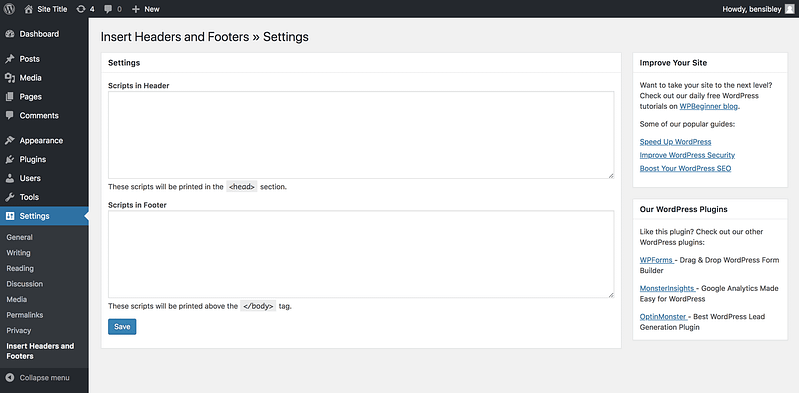Open Improve WordPress Security link
The height and width of the screenshot is (393, 799).
click(x=687, y=155)
